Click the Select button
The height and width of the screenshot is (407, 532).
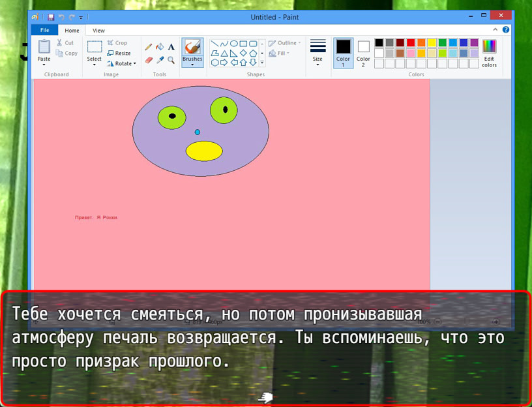click(95, 52)
